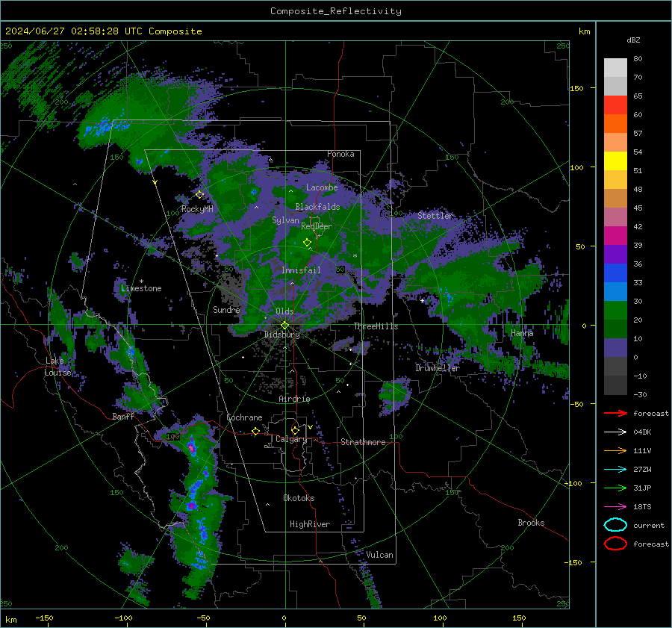Viewport: 672px width, 628px height.
Task: Click the white 04DK arrow in legend
Action: pyautogui.click(x=615, y=432)
